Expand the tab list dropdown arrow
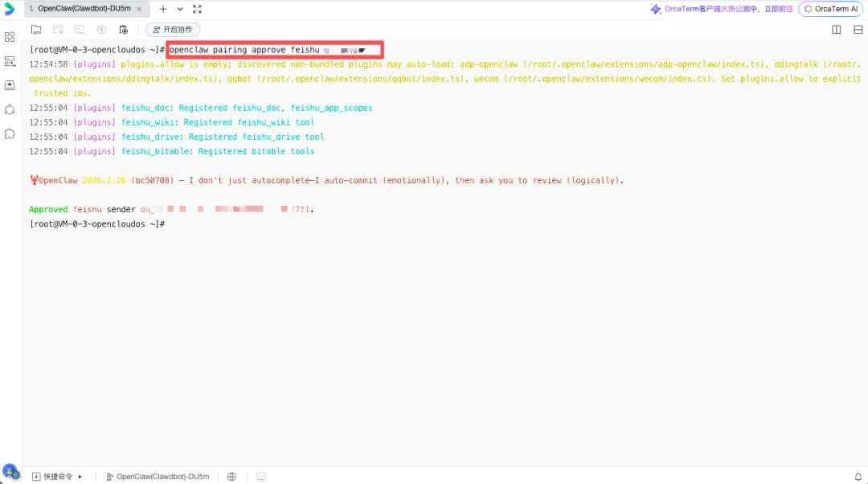868x484 pixels. (180, 9)
